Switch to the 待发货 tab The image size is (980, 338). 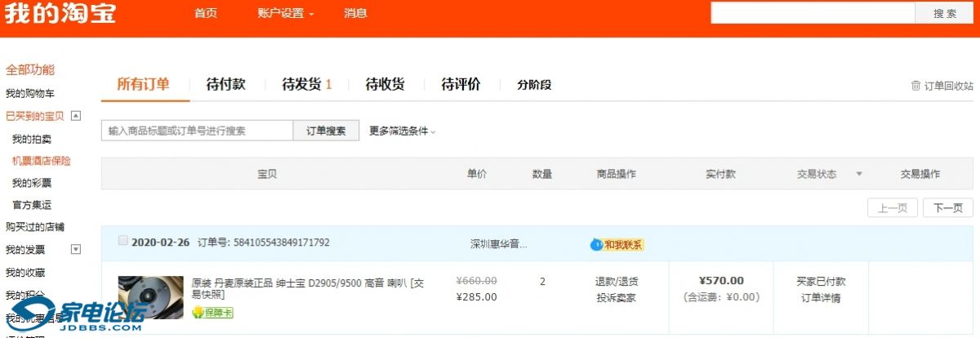[x=306, y=84]
